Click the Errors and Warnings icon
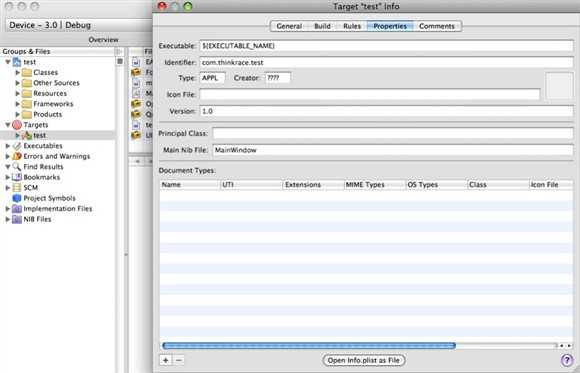 coord(17,156)
